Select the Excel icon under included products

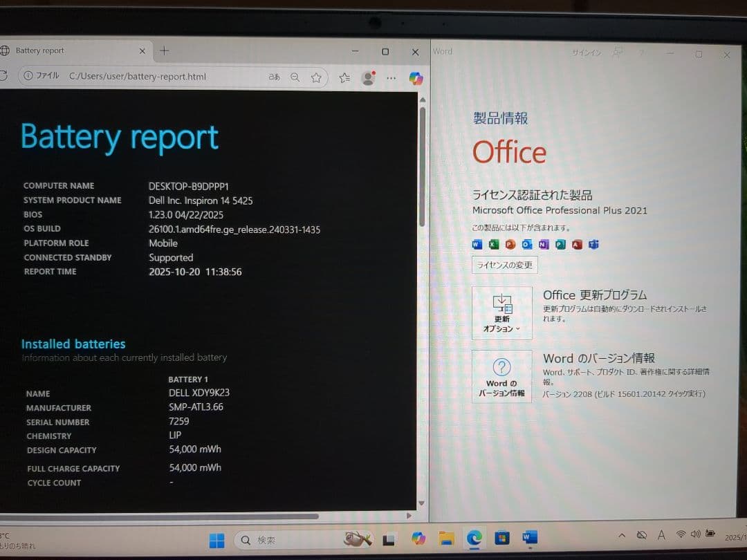click(493, 244)
